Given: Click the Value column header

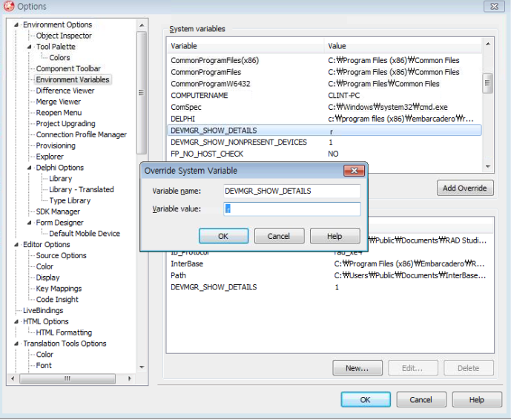Looking at the screenshot, I should click(403, 46).
